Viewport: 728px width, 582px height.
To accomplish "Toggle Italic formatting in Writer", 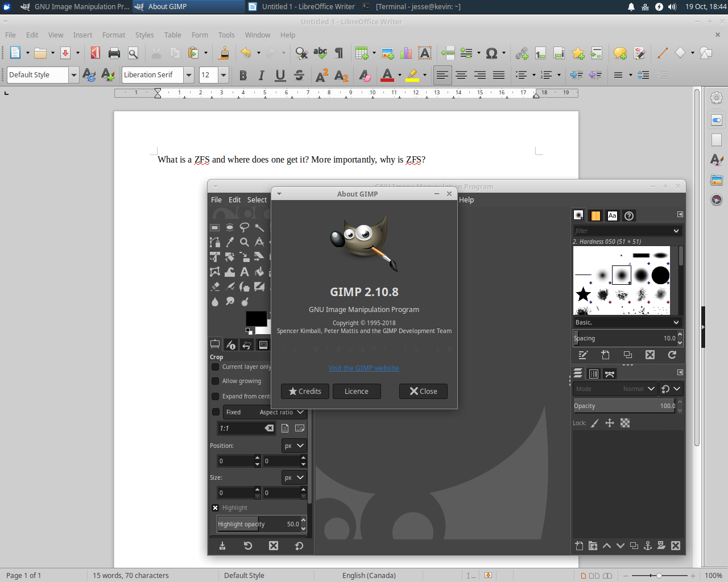I will [262, 75].
